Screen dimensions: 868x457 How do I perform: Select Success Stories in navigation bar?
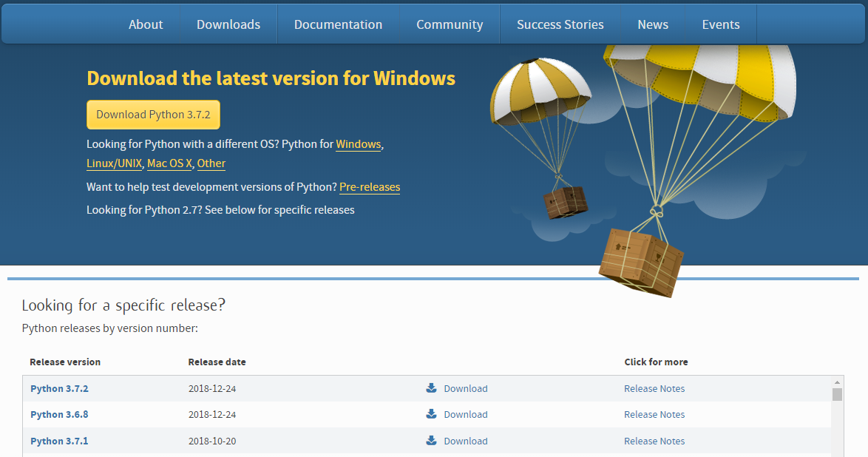[x=560, y=24]
